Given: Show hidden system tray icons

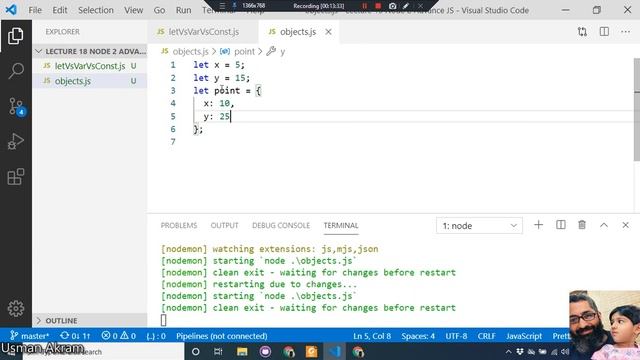Looking at the screenshot, I should point(508,351).
